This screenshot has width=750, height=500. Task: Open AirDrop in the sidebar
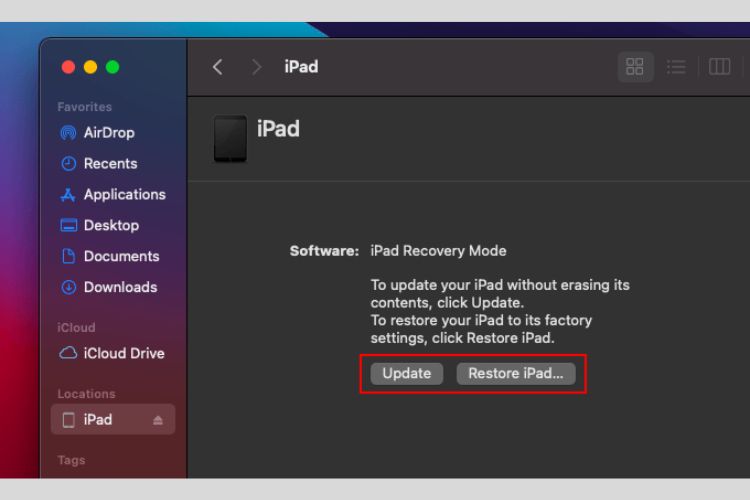tap(108, 133)
